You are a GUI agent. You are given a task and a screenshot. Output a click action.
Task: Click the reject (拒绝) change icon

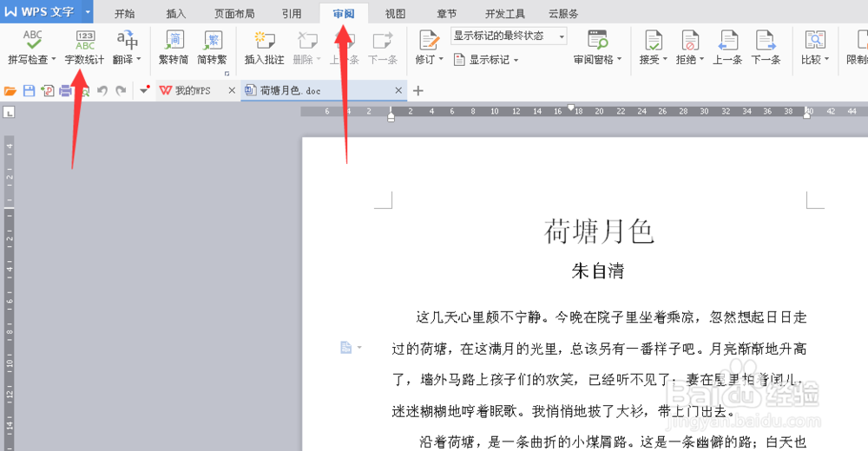[690, 40]
